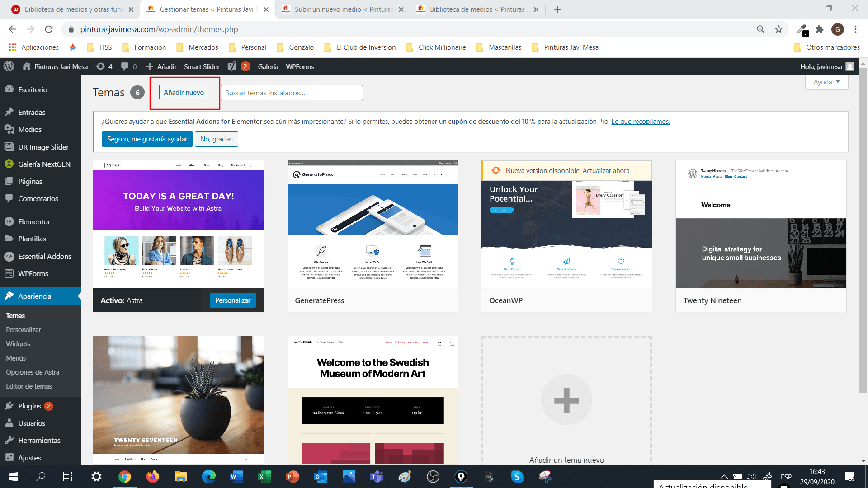Open Pinturas Javi Mesa site home icon

tap(27, 66)
